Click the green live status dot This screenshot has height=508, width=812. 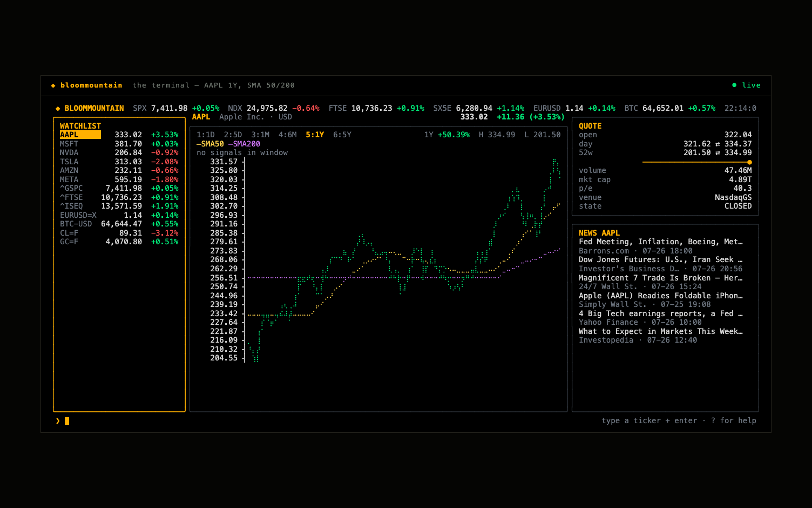click(x=734, y=85)
